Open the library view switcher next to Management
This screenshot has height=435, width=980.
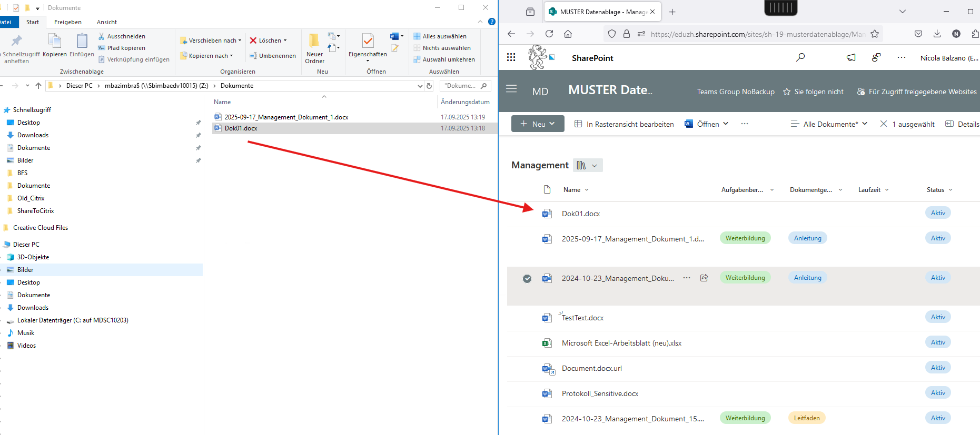coord(588,165)
